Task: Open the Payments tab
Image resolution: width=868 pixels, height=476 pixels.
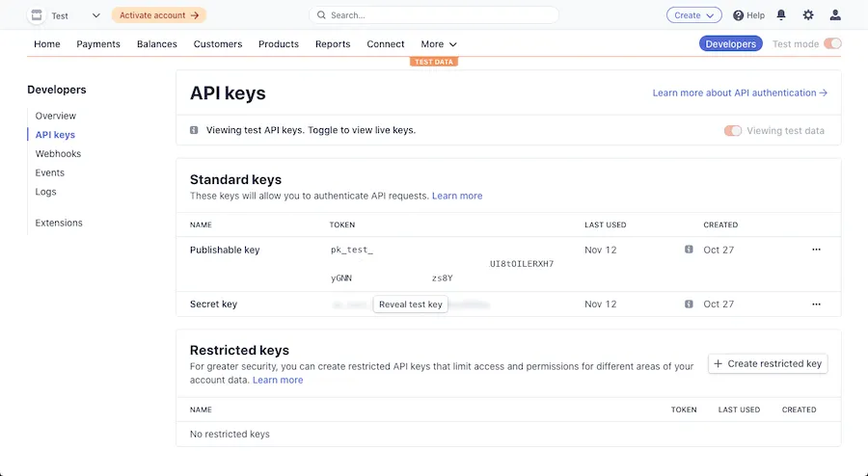Action: tap(98, 43)
